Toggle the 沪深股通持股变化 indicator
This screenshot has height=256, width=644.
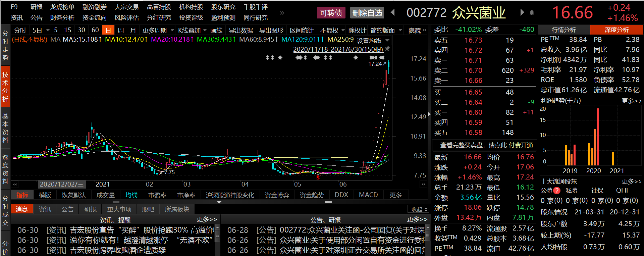(230, 195)
